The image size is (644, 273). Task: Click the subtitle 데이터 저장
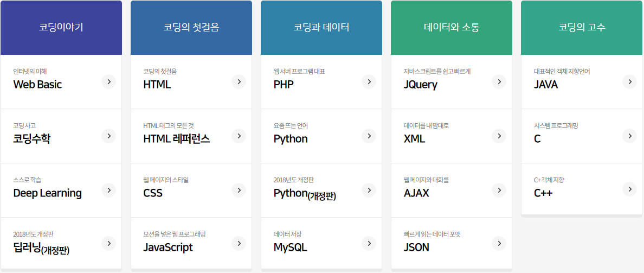point(287,234)
